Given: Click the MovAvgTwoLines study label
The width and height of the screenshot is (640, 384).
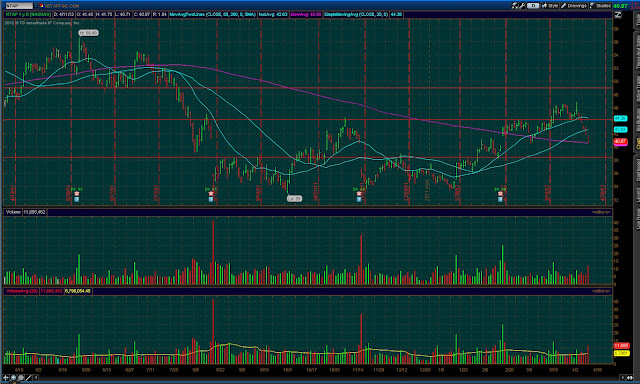Looking at the screenshot, I should tap(213, 14).
